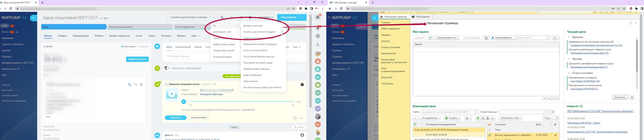Image resolution: width=644 pixels, height=140 pixels.
Task: Open the Сгруппировать по dropdown
Action: [x=447, y=38]
